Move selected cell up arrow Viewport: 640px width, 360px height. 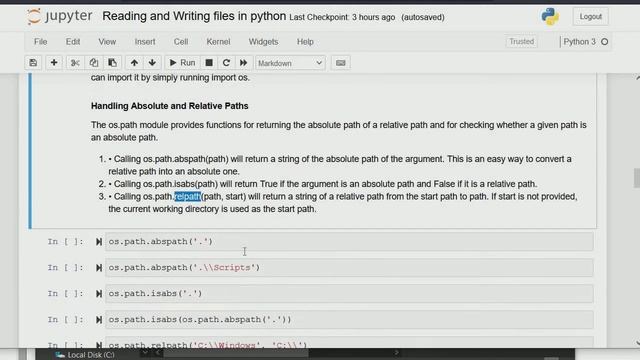pos(134,63)
